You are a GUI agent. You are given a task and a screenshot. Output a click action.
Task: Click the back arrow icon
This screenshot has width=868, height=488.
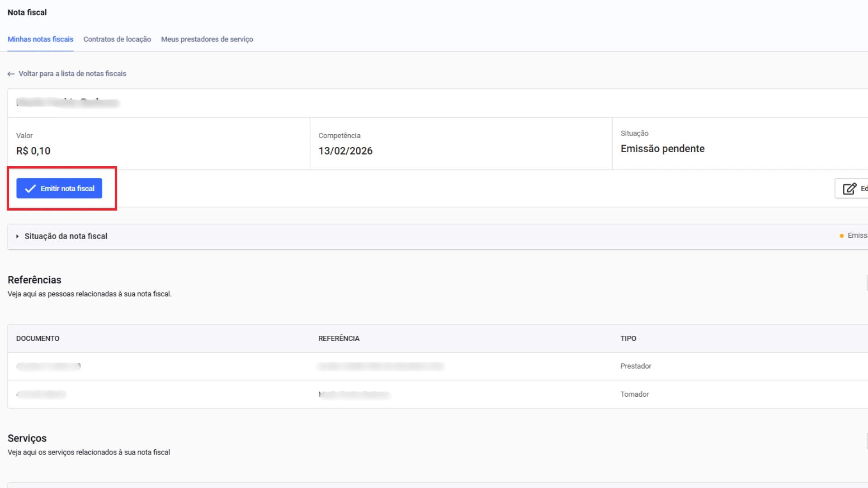(x=11, y=74)
